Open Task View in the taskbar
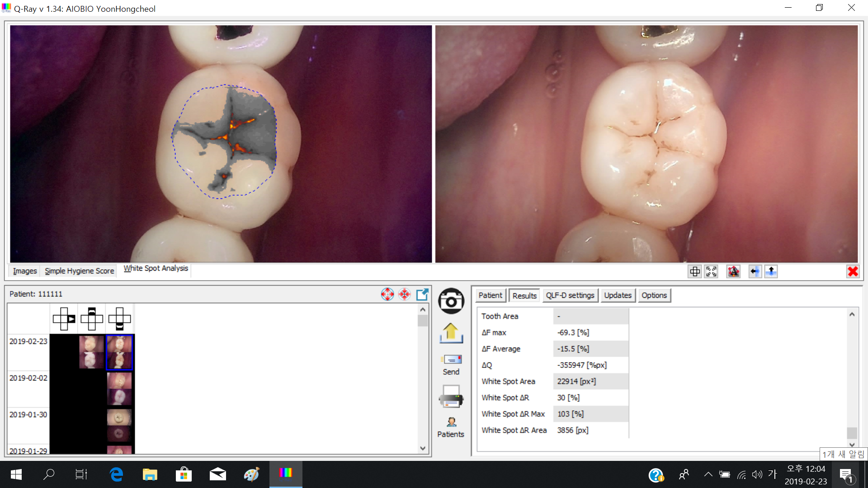The width and height of the screenshot is (868, 488). (81, 474)
